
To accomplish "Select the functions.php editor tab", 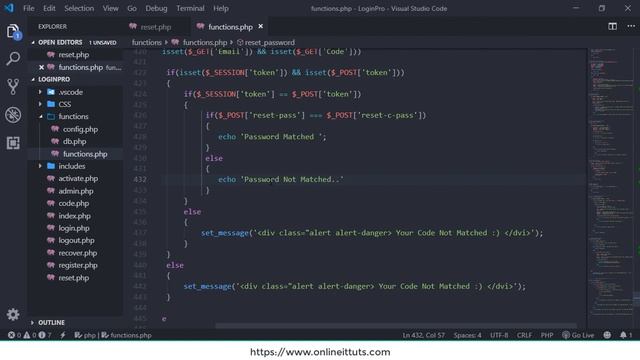I will tap(230, 27).
